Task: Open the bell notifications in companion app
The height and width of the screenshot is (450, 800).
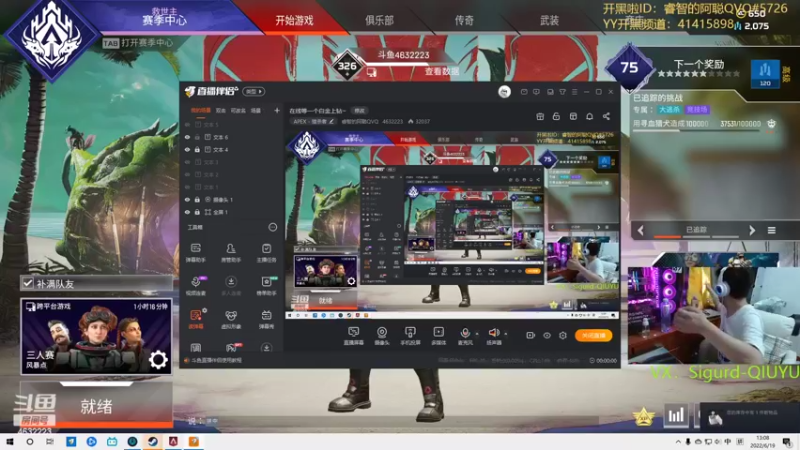Action: coord(589,116)
